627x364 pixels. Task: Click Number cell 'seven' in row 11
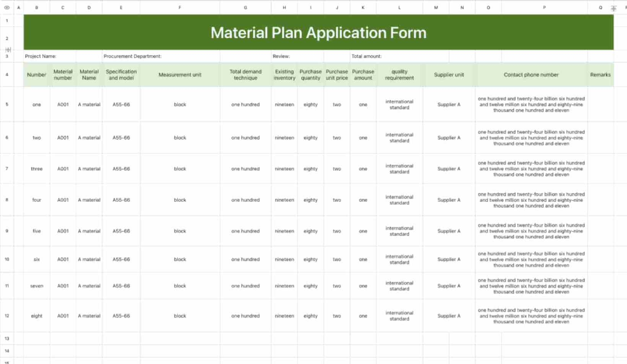tap(37, 286)
